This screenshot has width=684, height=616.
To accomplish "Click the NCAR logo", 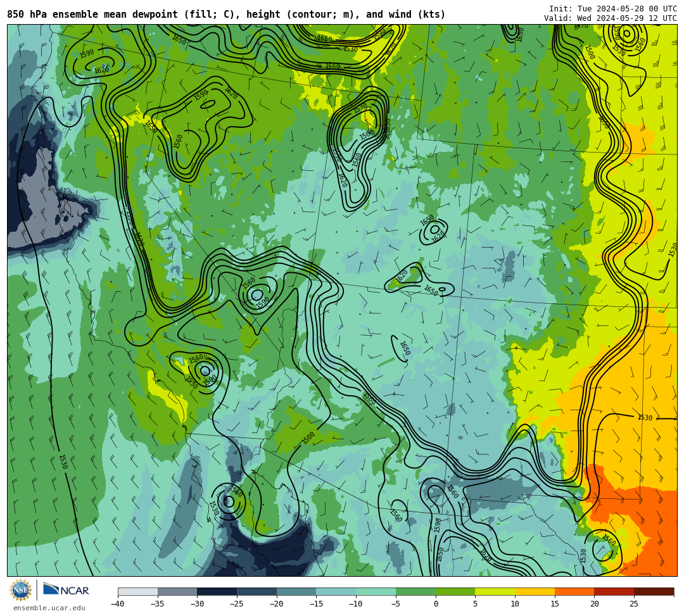I will (66, 590).
